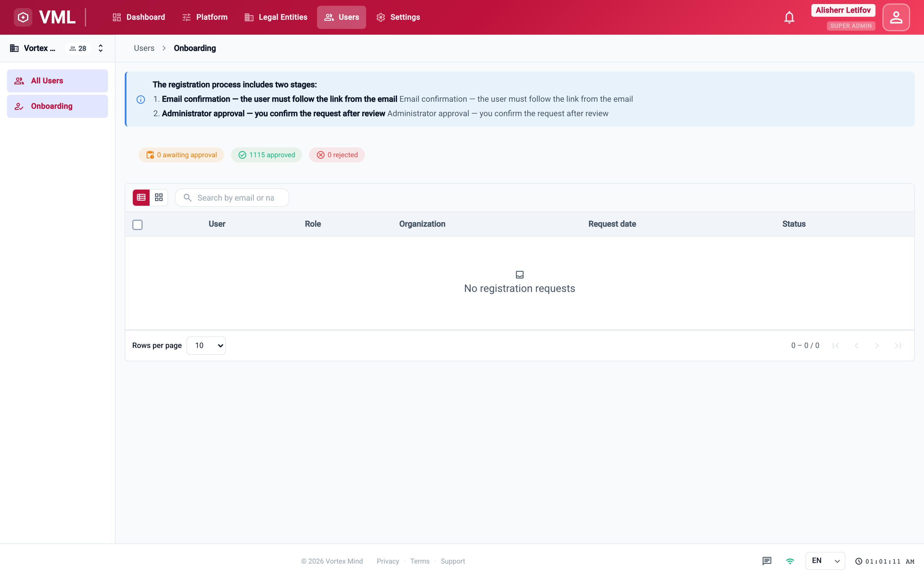The width and height of the screenshot is (924, 578).
Task: Click the 01:01:11 AM clock text
Action: pos(890,561)
